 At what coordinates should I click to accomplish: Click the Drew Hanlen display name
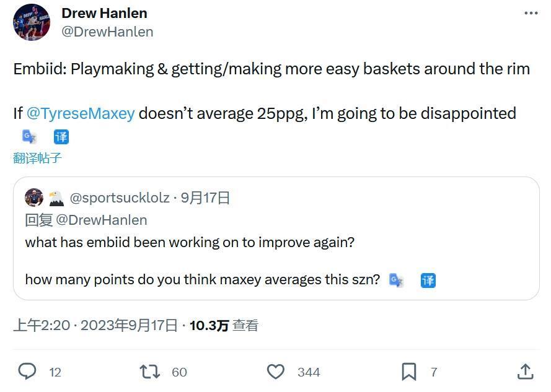pyautogui.click(x=104, y=13)
